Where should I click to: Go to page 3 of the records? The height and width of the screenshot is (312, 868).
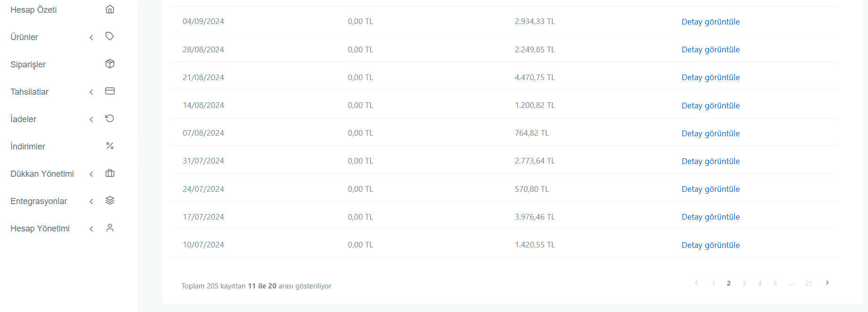tap(744, 283)
